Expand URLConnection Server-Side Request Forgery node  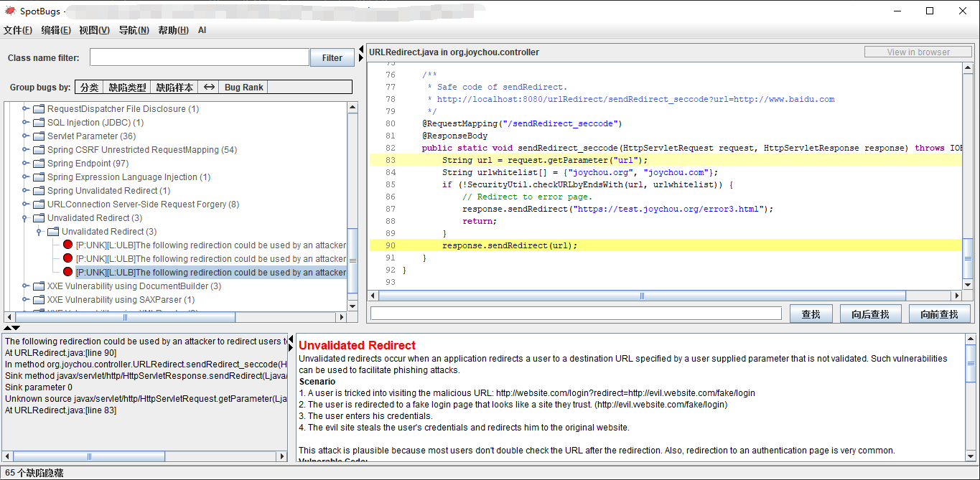(25, 204)
